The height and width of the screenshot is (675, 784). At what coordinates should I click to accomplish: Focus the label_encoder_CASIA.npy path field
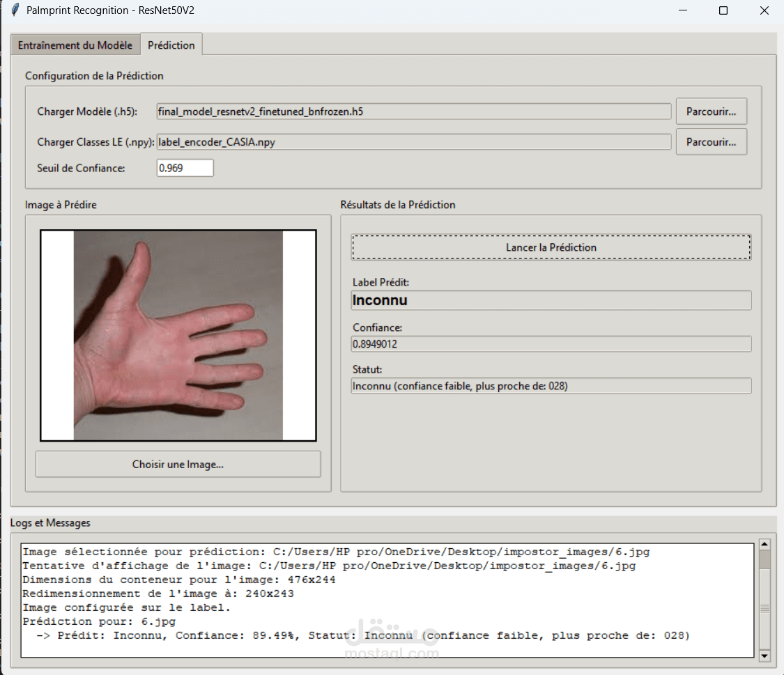click(413, 142)
